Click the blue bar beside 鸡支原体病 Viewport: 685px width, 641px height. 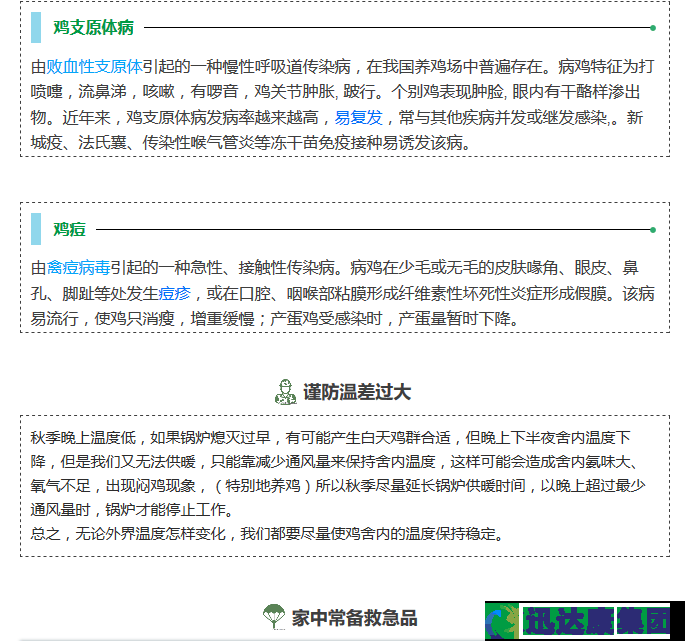click(x=36, y=28)
